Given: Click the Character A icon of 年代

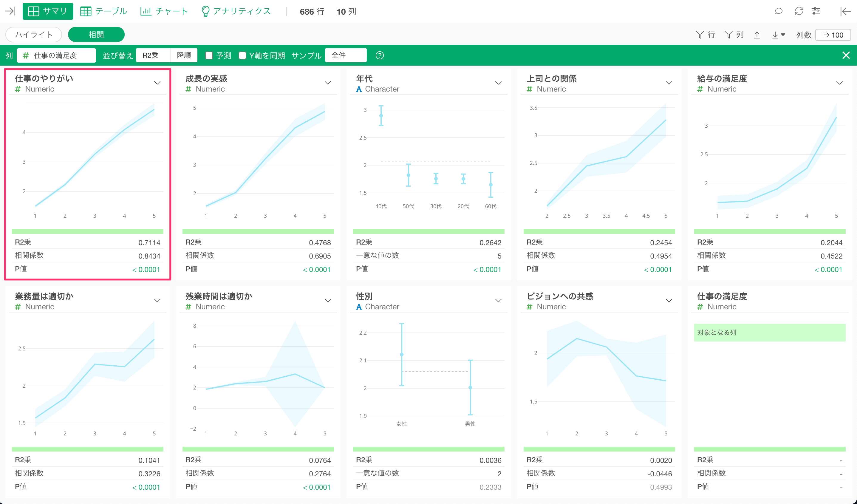Looking at the screenshot, I should pos(359,89).
